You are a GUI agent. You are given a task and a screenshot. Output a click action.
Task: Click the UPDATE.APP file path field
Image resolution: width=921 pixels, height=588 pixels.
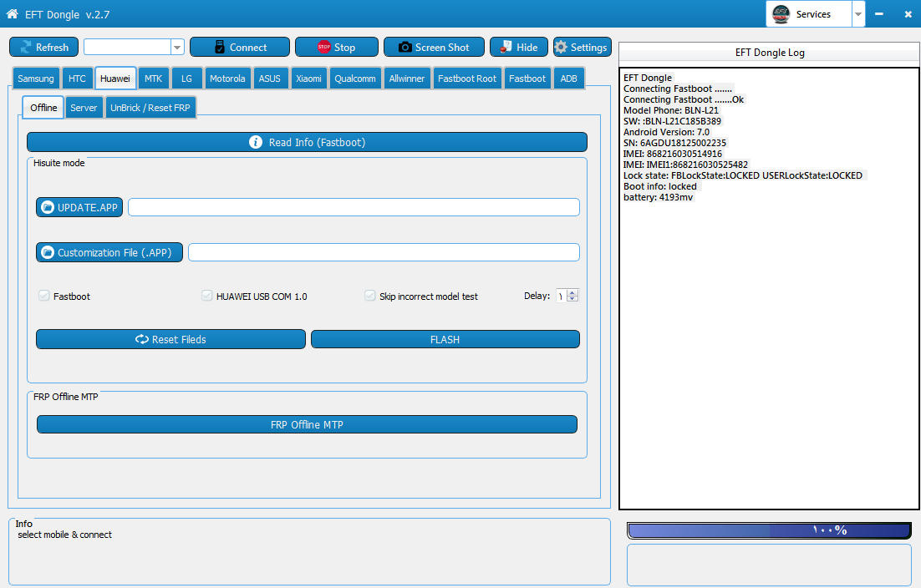[354, 207]
